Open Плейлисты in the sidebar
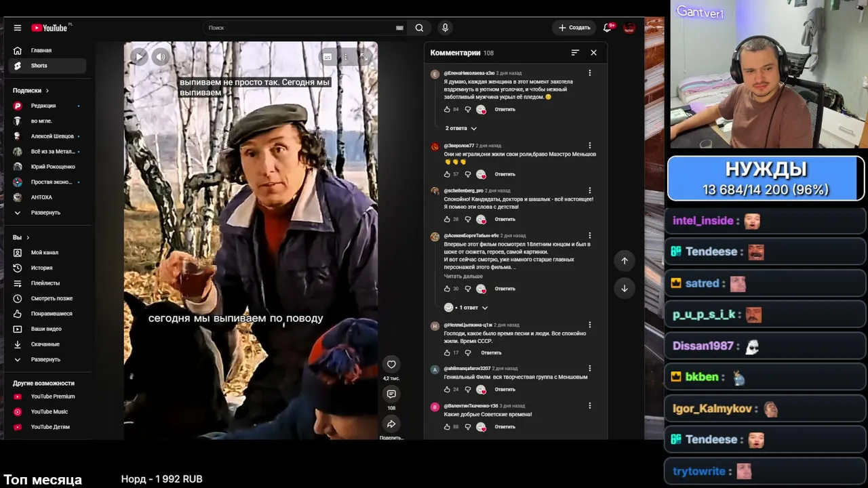868x488 pixels. (x=47, y=283)
